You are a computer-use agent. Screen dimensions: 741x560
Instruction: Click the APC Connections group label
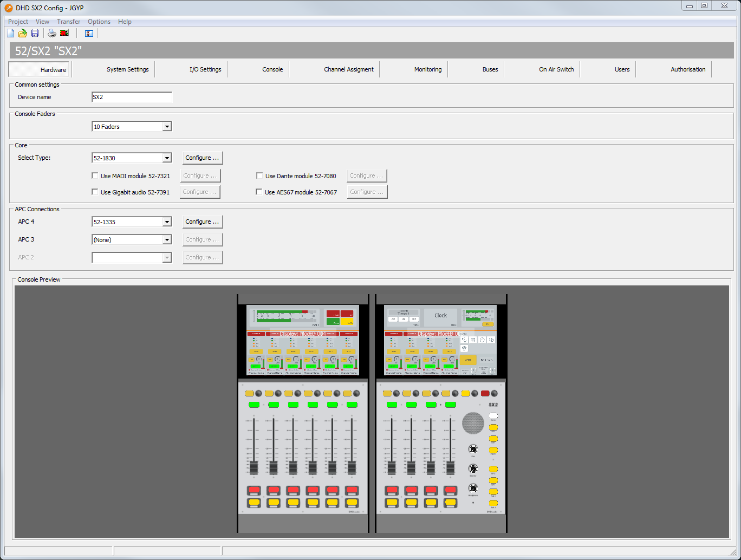37,209
